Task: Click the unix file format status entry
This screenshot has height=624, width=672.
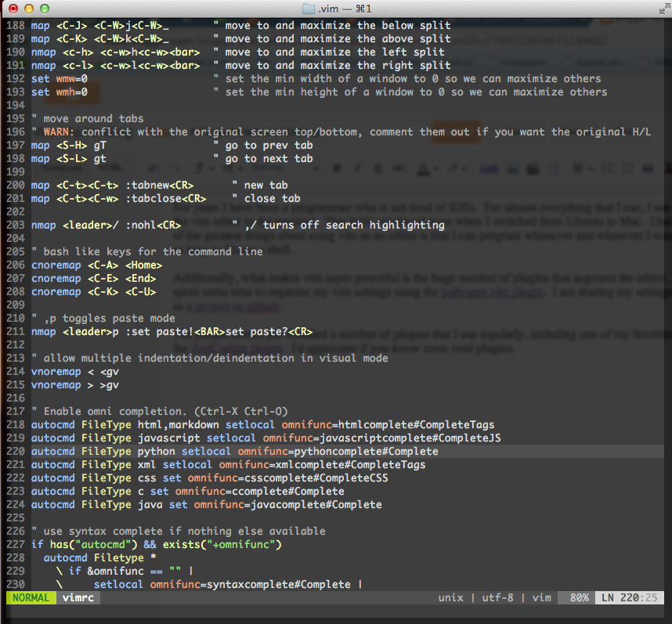Action: click(x=450, y=597)
